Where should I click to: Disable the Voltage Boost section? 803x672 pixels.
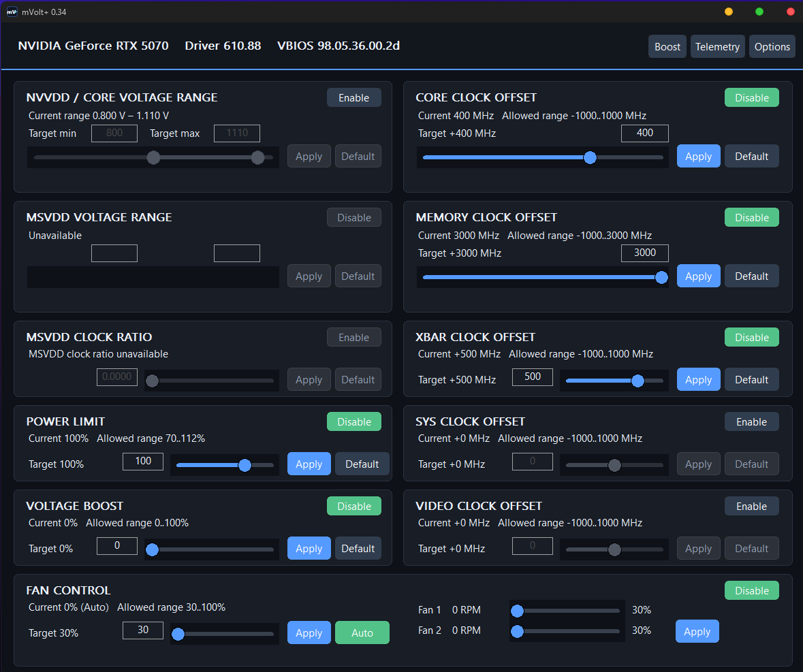tap(354, 506)
